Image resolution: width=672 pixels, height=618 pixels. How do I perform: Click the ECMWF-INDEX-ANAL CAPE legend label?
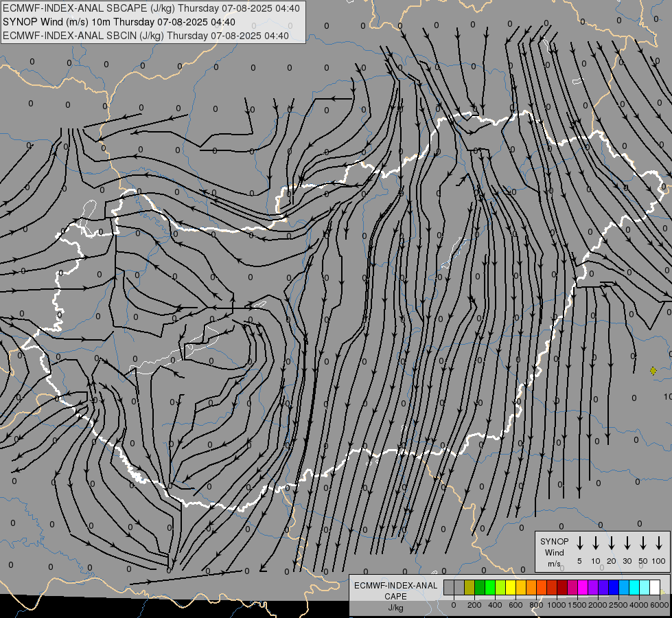click(395, 591)
